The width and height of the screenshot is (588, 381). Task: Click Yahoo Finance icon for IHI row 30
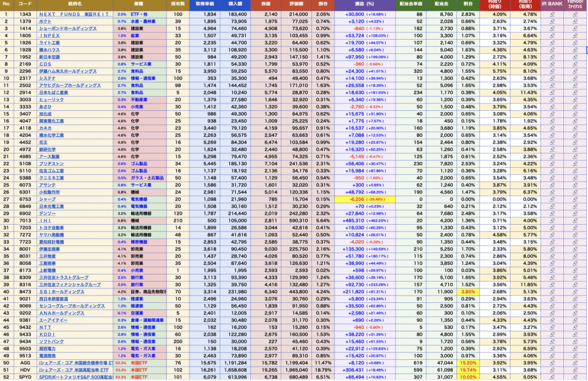pyautogui.click(x=575, y=221)
